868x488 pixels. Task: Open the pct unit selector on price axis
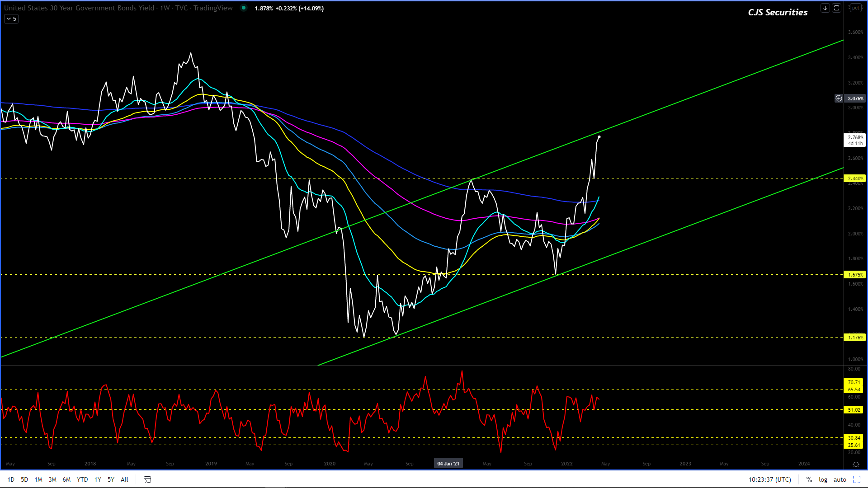855,8
